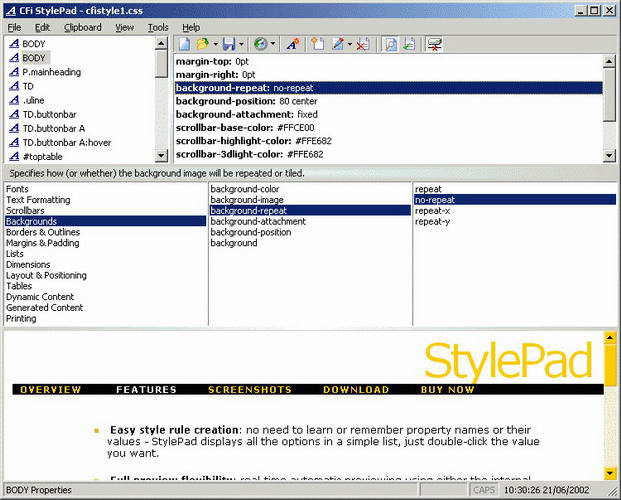
Task: Click the FEATURES link in preview
Action: coord(146,389)
